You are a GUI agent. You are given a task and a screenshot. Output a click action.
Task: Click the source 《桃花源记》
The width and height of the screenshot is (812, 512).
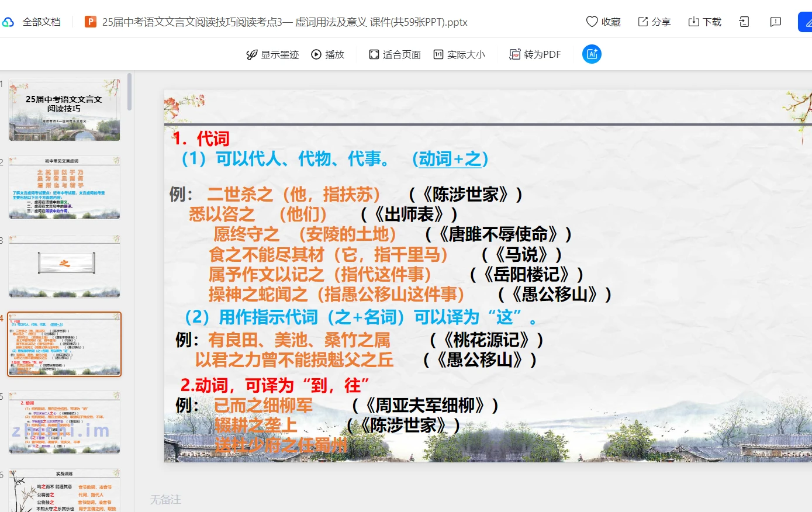coord(487,340)
